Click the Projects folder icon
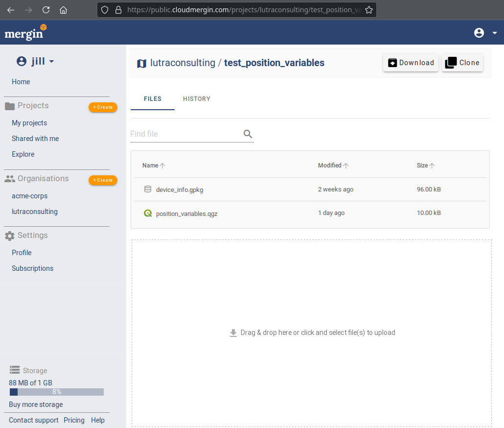 click(10, 106)
